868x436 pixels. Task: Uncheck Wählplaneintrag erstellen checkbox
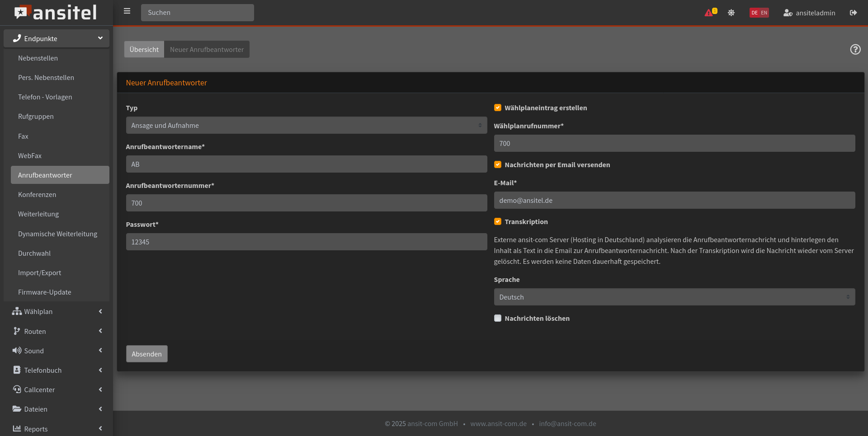tap(498, 108)
